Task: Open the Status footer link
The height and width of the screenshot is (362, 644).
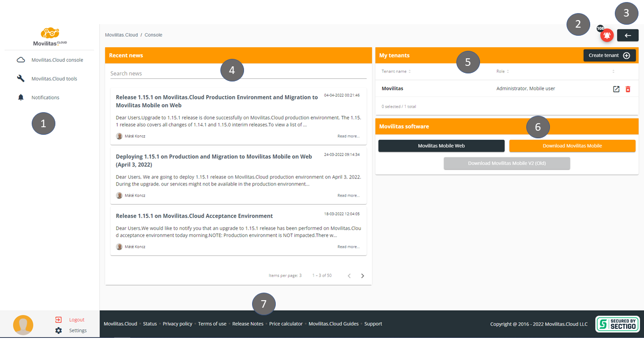Action: [150, 324]
